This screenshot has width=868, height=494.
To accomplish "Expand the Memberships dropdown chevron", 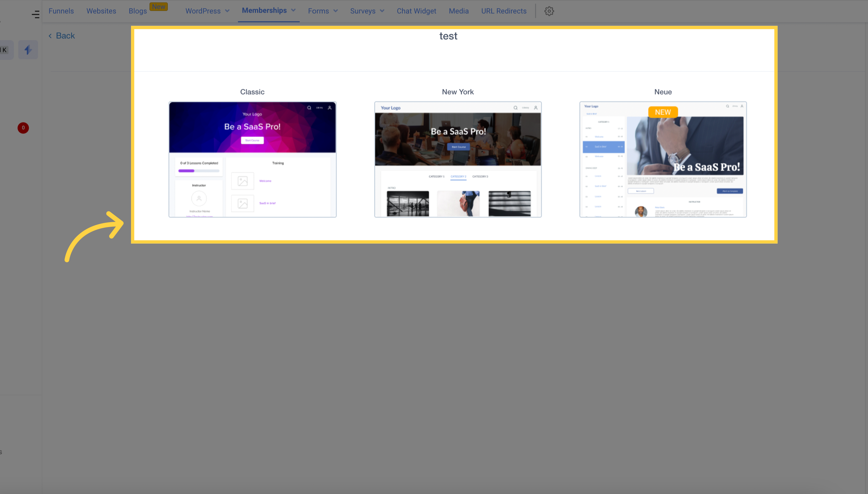I will 294,10.
